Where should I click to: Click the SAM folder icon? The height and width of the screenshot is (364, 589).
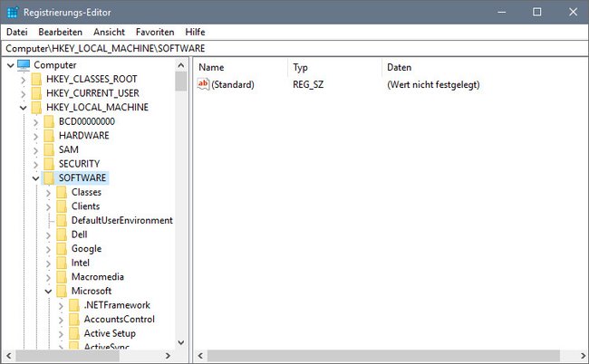pyautogui.click(x=49, y=150)
